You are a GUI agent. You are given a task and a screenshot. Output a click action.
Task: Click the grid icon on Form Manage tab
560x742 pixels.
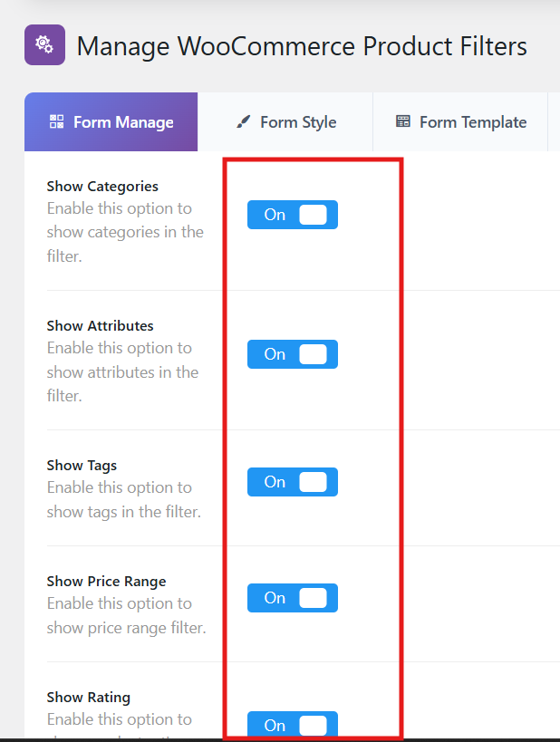[56, 121]
